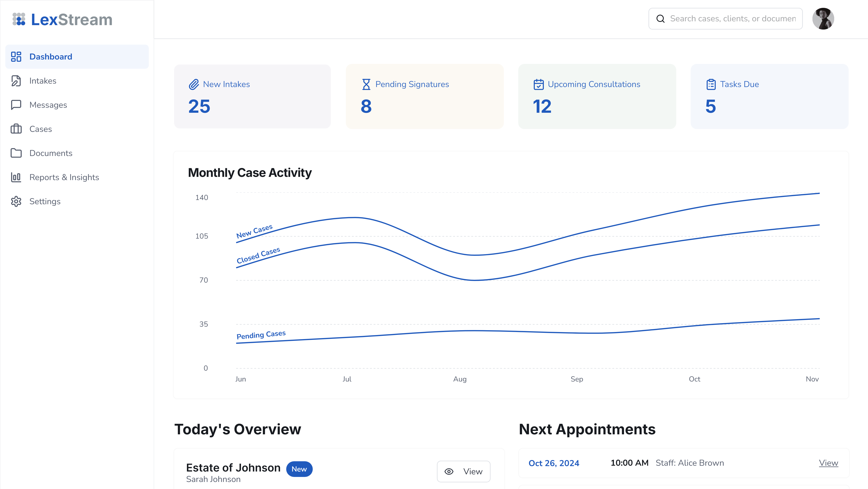Click the Tasks Due clipboard icon
868x489 pixels.
point(711,84)
